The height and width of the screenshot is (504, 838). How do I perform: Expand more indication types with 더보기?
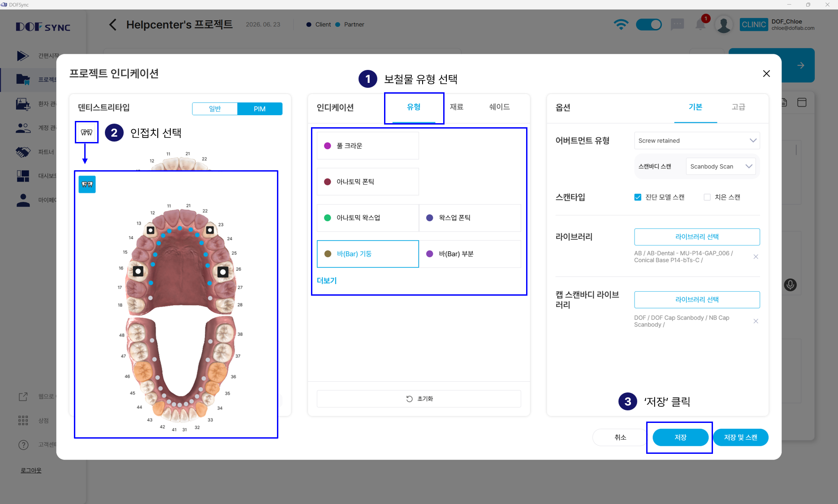pos(327,280)
